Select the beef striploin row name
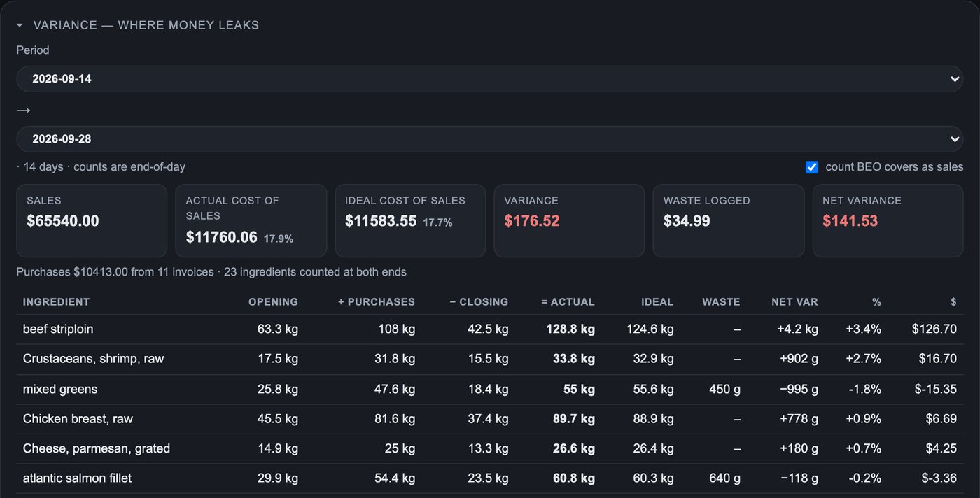The image size is (980, 498). click(58, 329)
